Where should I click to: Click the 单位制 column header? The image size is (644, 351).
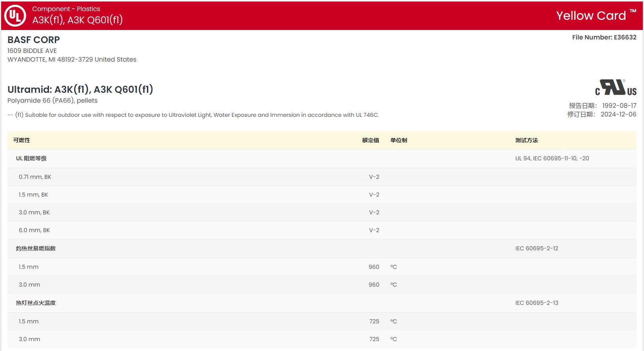pos(399,140)
